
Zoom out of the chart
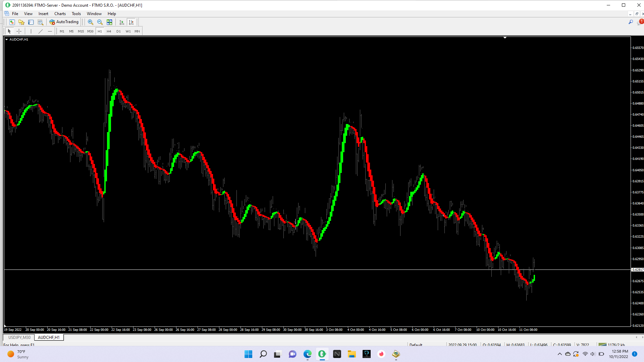[100, 22]
